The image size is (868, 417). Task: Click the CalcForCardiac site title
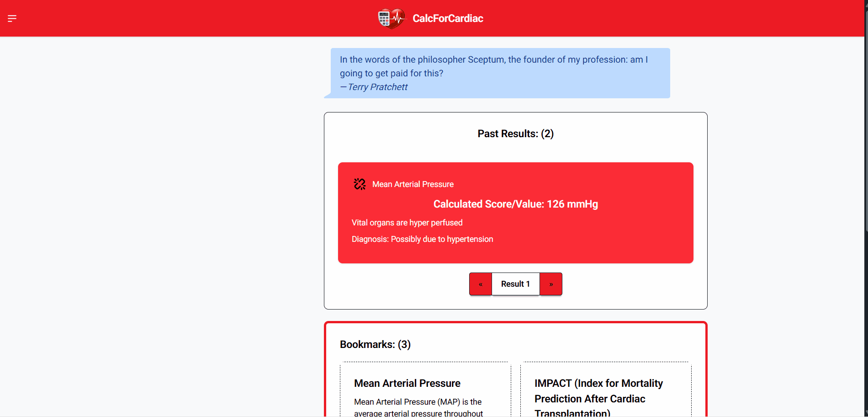[448, 18]
